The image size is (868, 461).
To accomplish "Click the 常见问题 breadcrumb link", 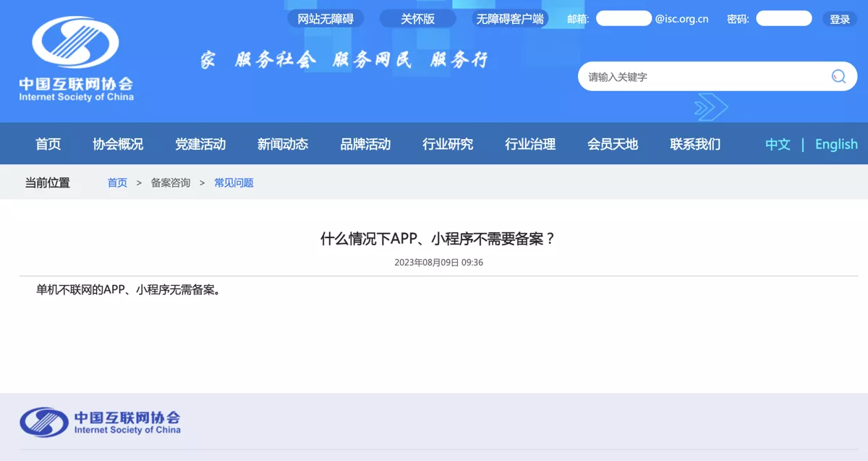I will pyautogui.click(x=234, y=182).
